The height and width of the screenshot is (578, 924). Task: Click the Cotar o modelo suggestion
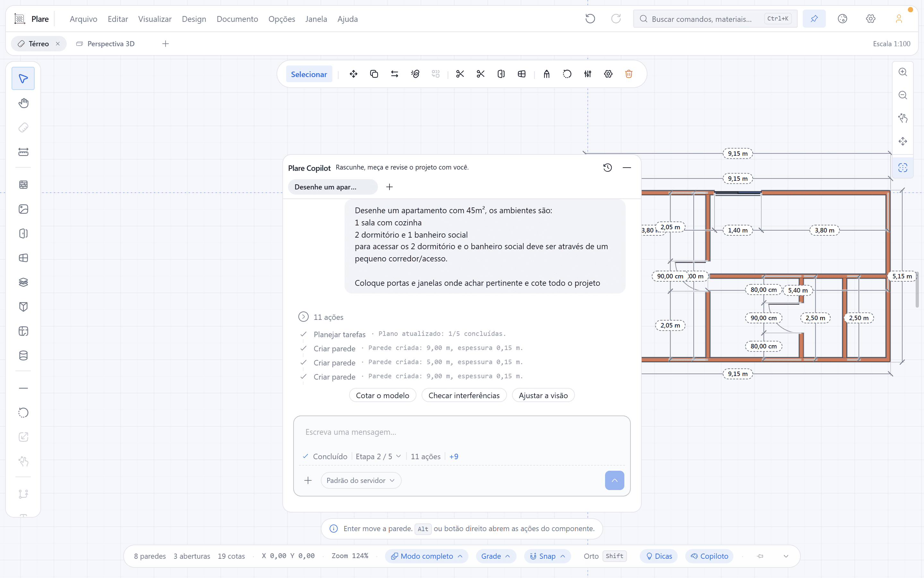coord(382,395)
